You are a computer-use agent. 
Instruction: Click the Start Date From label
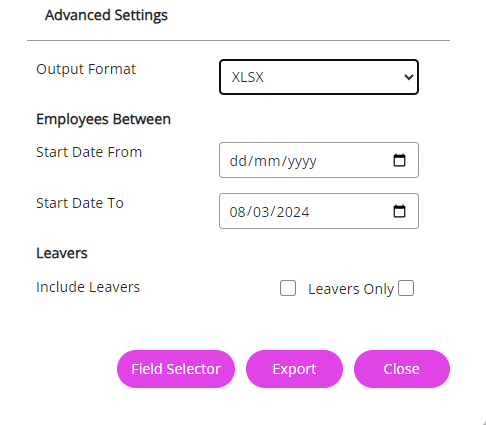(89, 152)
